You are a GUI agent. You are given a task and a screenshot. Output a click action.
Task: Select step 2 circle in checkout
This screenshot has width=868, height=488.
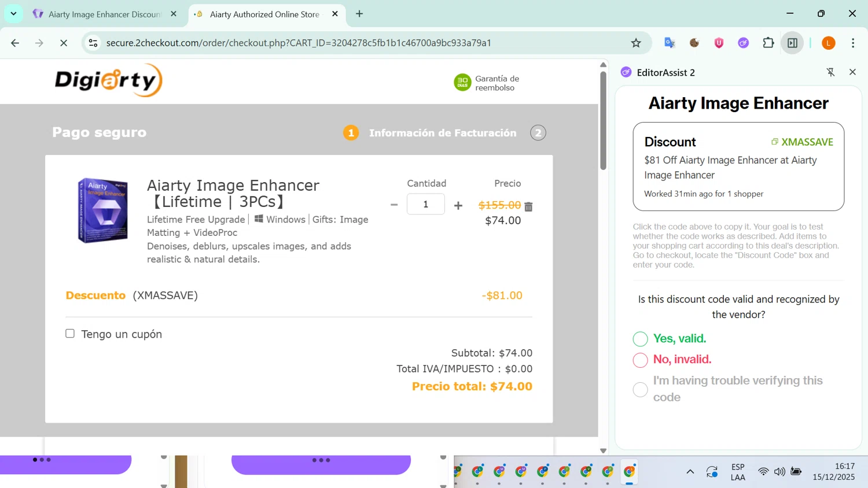pyautogui.click(x=538, y=133)
